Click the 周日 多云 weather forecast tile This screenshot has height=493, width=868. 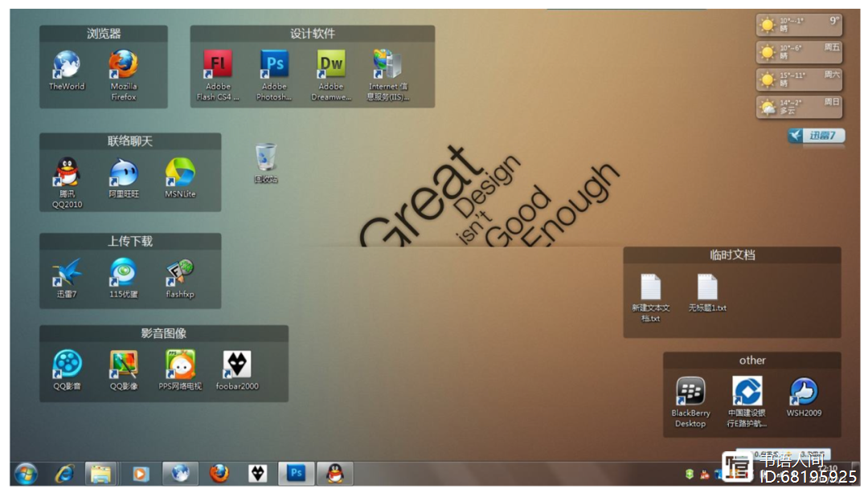click(798, 107)
